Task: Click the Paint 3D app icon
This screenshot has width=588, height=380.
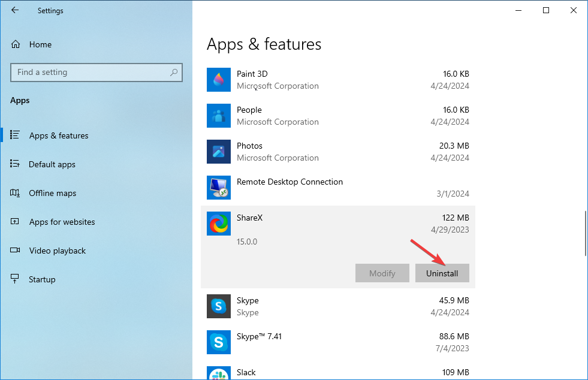Action: click(219, 80)
